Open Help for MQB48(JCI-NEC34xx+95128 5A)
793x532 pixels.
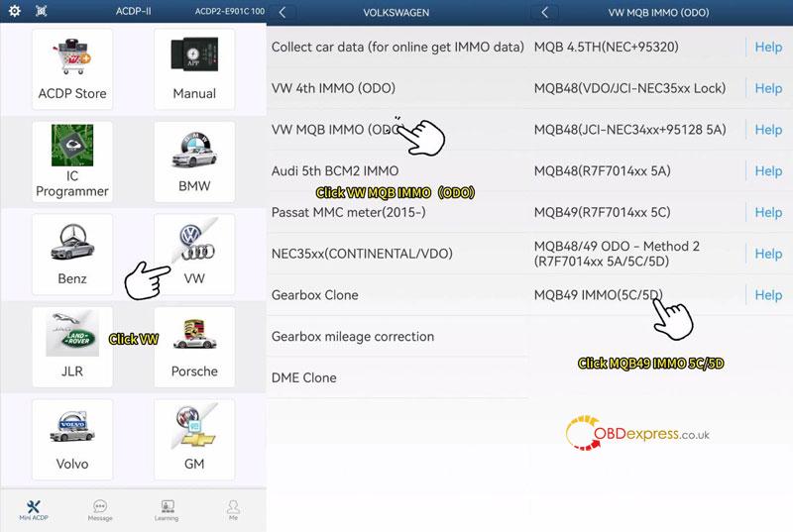768,130
